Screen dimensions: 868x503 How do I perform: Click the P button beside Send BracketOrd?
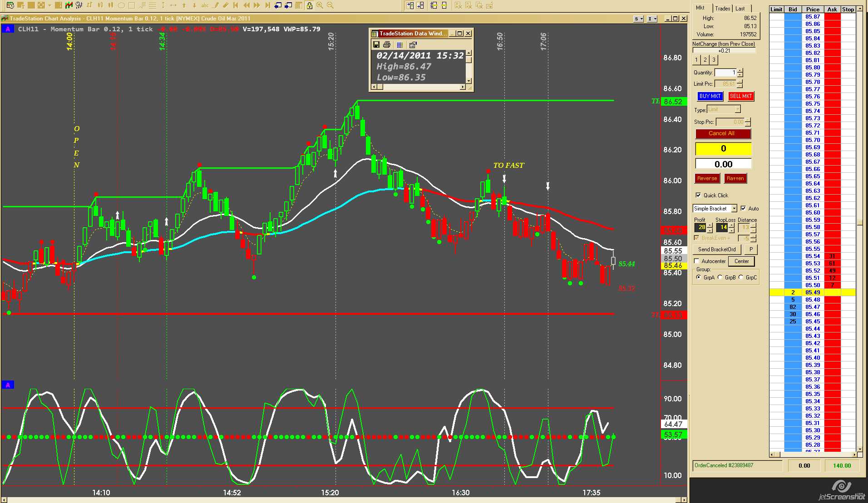751,249
